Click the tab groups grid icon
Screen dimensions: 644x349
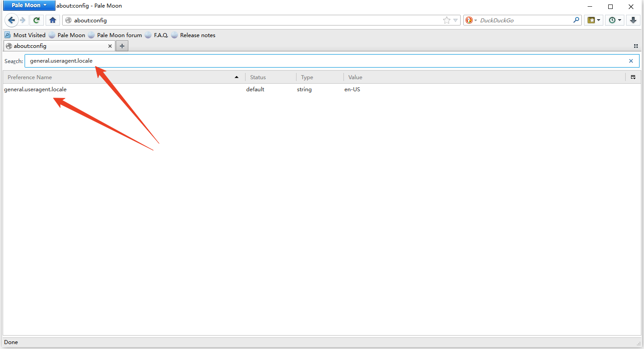(x=636, y=46)
